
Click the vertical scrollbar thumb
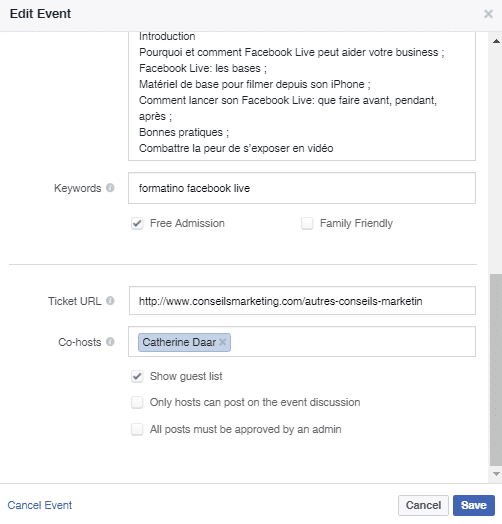(496, 369)
